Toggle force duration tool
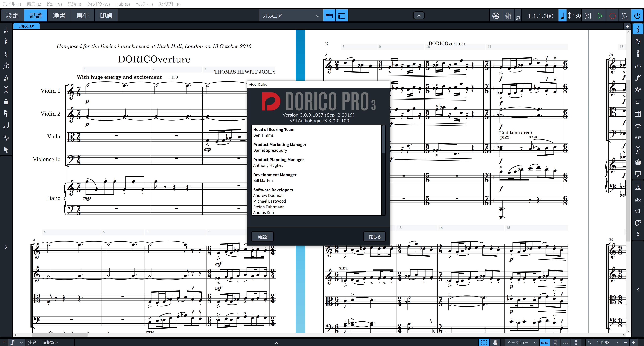Viewport: 644px width, 346px height. [x=6, y=113]
